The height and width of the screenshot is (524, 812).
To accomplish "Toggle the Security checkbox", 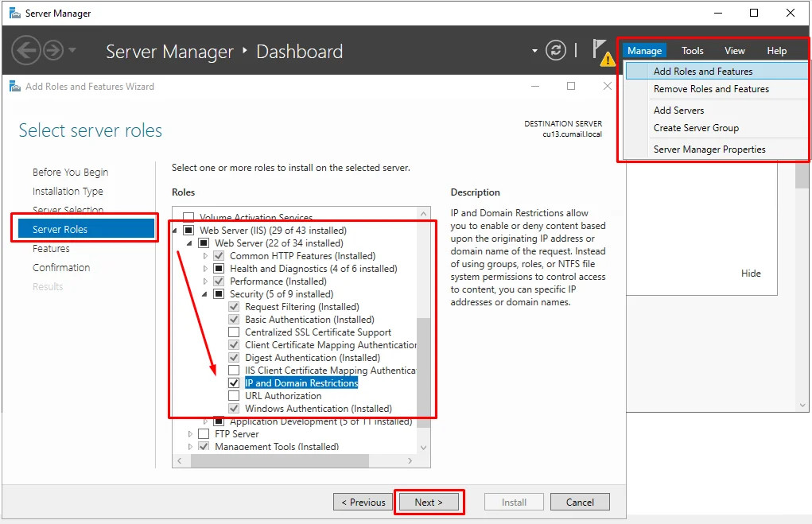I will (219, 294).
